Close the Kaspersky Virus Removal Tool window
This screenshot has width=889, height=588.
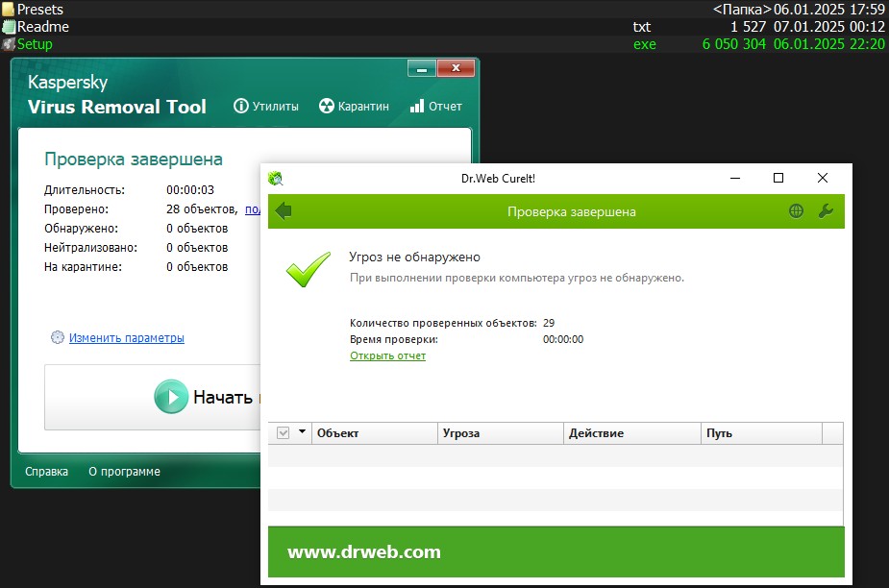coord(456,68)
